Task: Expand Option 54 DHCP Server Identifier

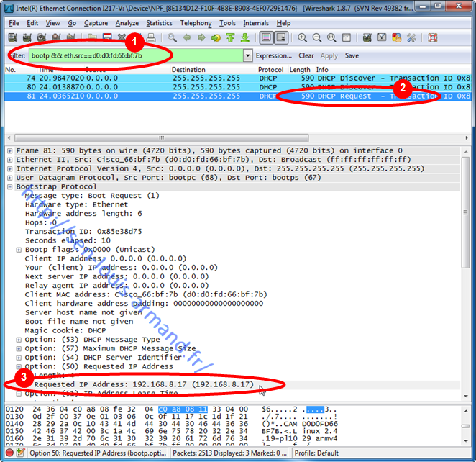Action: coord(19,358)
